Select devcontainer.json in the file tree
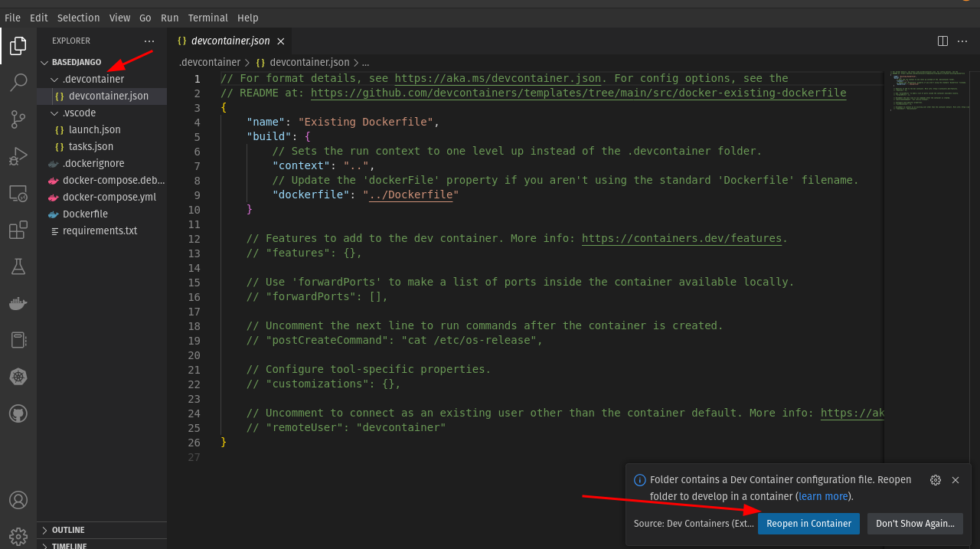The image size is (980, 549). 102,96
